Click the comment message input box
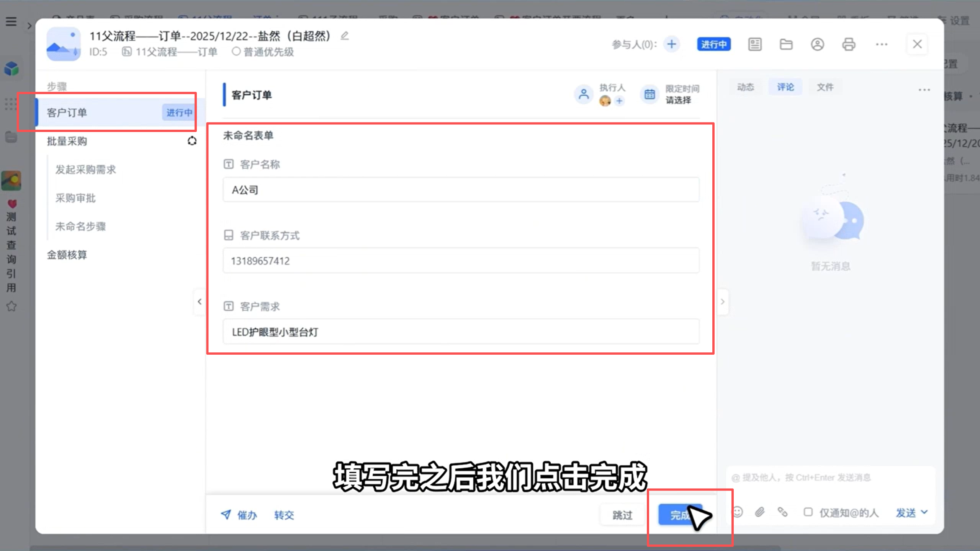980x551 pixels. tap(830, 478)
